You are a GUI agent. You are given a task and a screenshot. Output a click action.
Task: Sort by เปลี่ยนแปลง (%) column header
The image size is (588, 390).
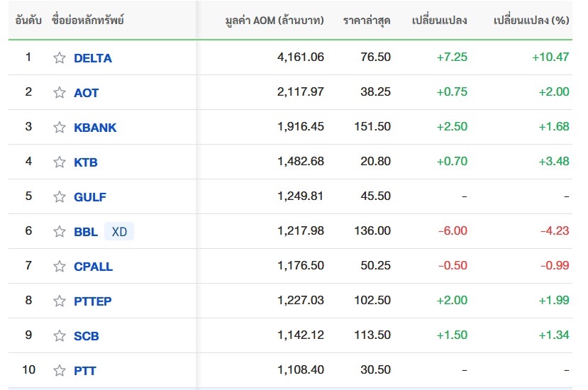[x=531, y=20]
